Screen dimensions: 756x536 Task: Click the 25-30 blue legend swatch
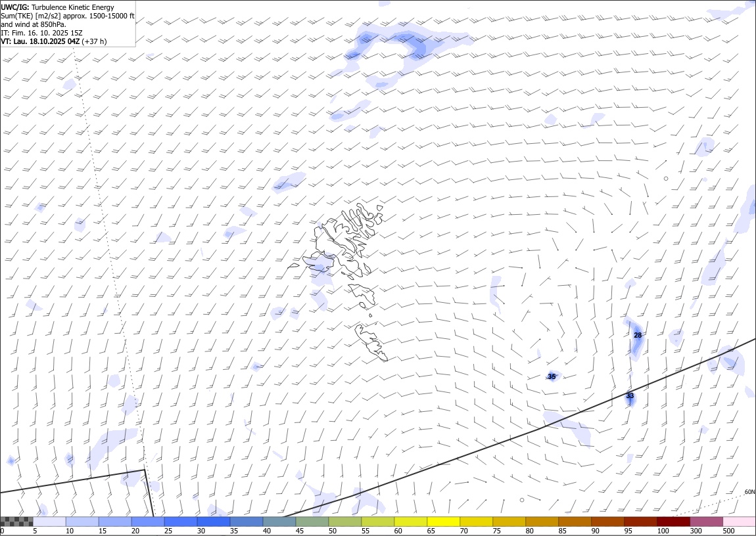181,522
